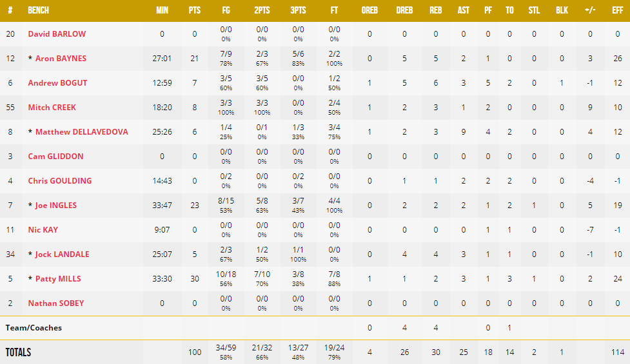The width and height of the screenshot is (630, 364).
Task: Click the 3PTS column header
Action: (x=298, y=10)
